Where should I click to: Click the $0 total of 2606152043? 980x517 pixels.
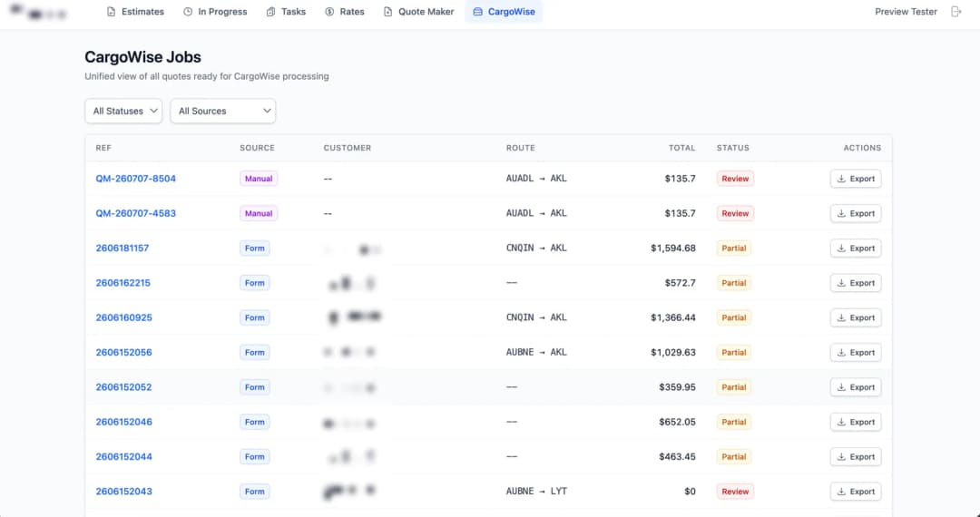coord(690,492)
